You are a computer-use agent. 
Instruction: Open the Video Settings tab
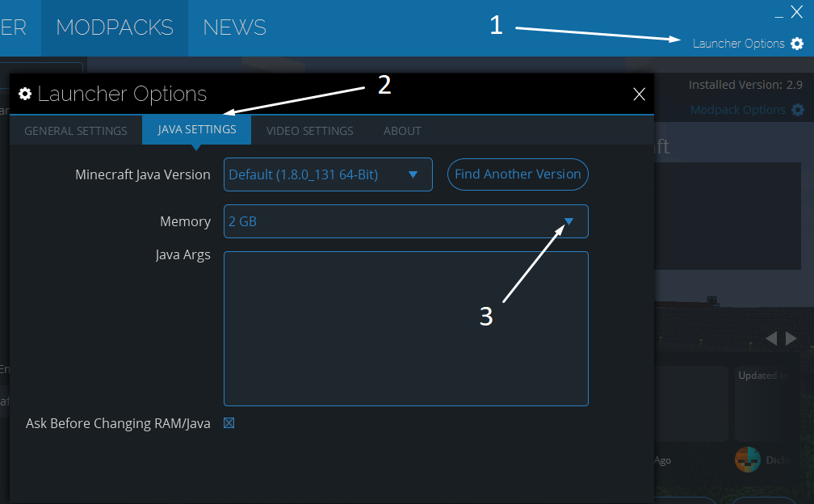coord(309,131)
